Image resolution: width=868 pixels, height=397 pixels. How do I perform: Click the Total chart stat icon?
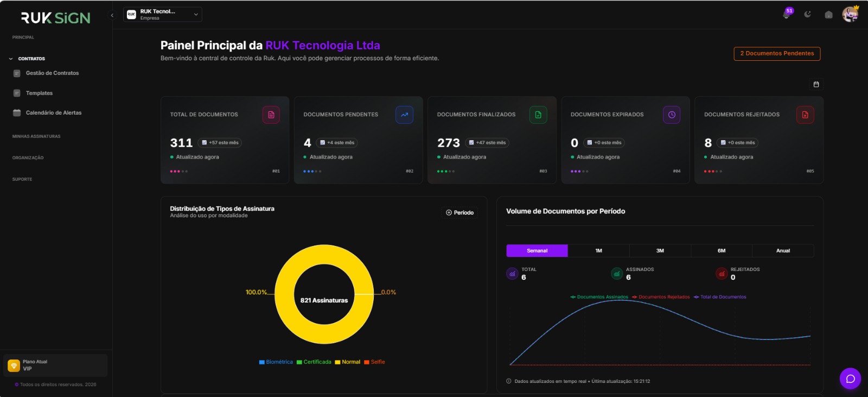tap(512, 274)
